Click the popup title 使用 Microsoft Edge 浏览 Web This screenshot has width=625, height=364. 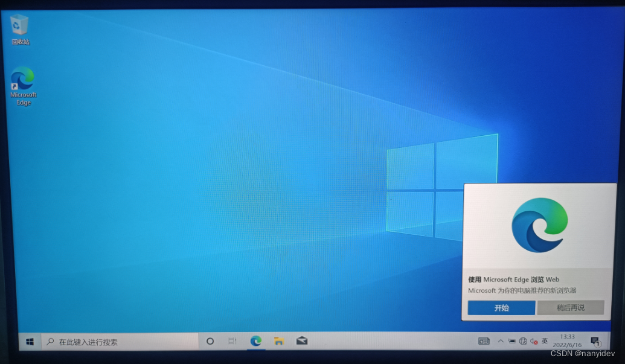click(513, 279)
